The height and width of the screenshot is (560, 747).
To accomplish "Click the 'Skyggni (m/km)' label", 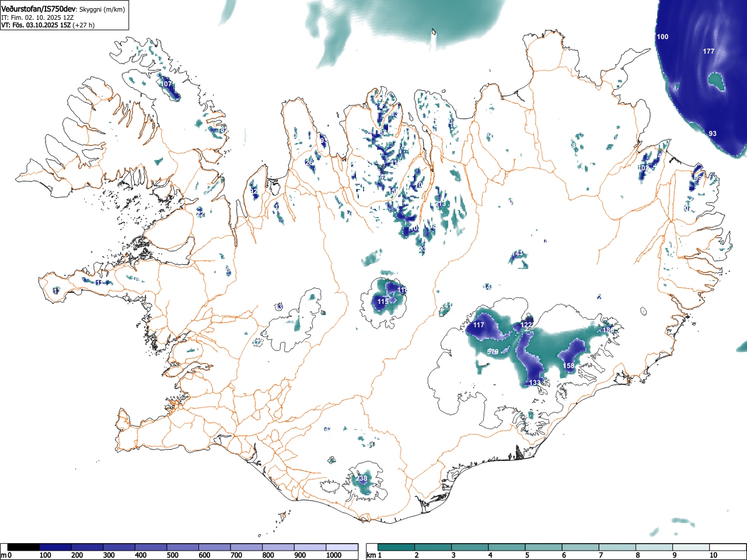I will [102, 9].
